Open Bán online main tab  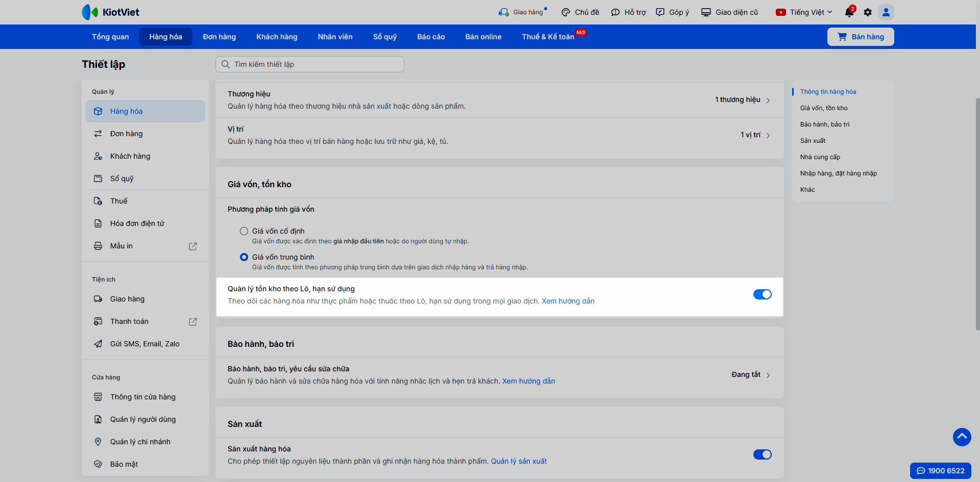[483, 37]
